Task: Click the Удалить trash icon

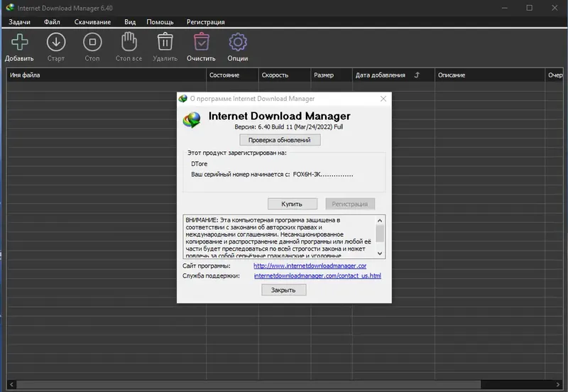Action: tap(165, 42)
